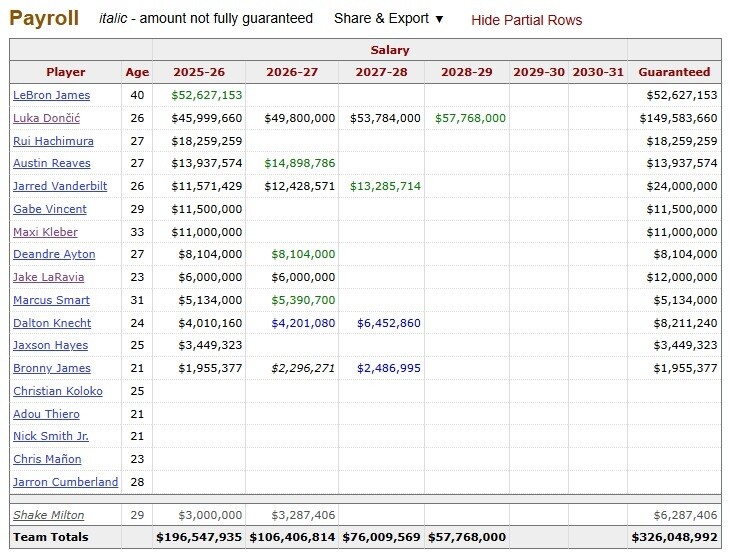Viewport: 732px width, 555px height.
Task: Click the Team Totals row label
Action: 50,537
